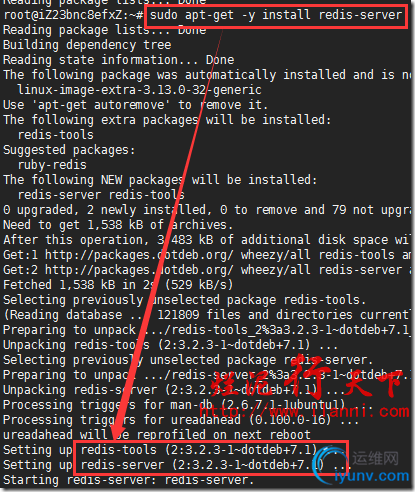Click the linux-image-extra-3.13.0-32-generic package name

[139, 90]
